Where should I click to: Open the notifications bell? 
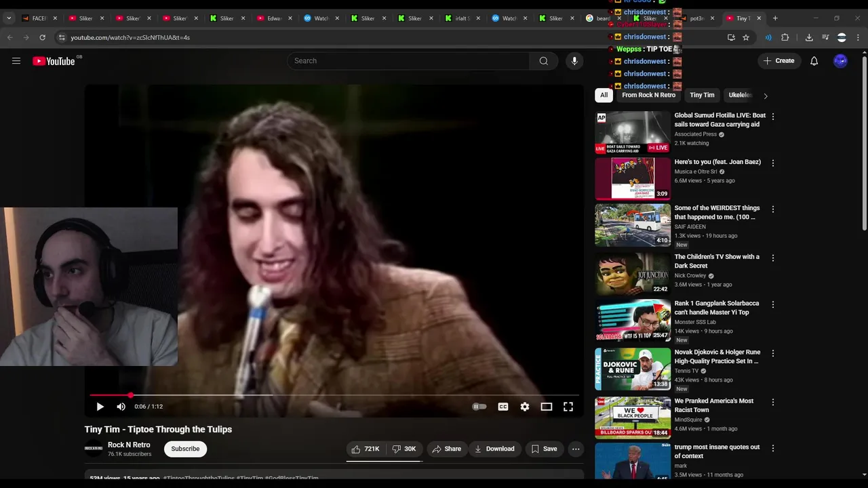point(814,61)
